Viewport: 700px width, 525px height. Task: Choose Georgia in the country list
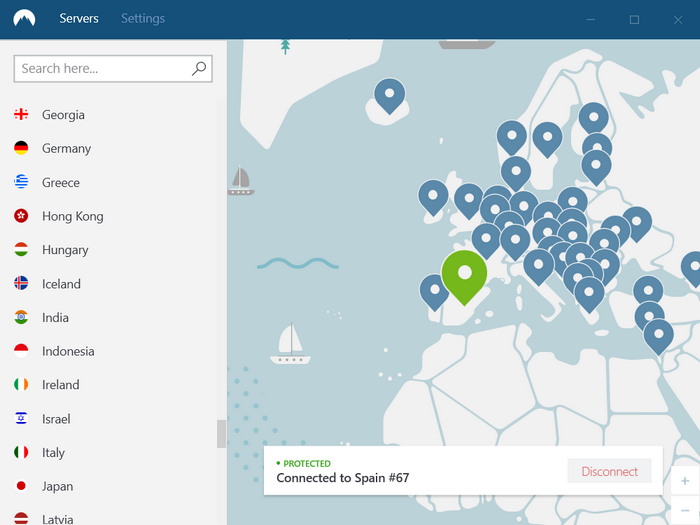pyautogui.click(x=63, y=115)
